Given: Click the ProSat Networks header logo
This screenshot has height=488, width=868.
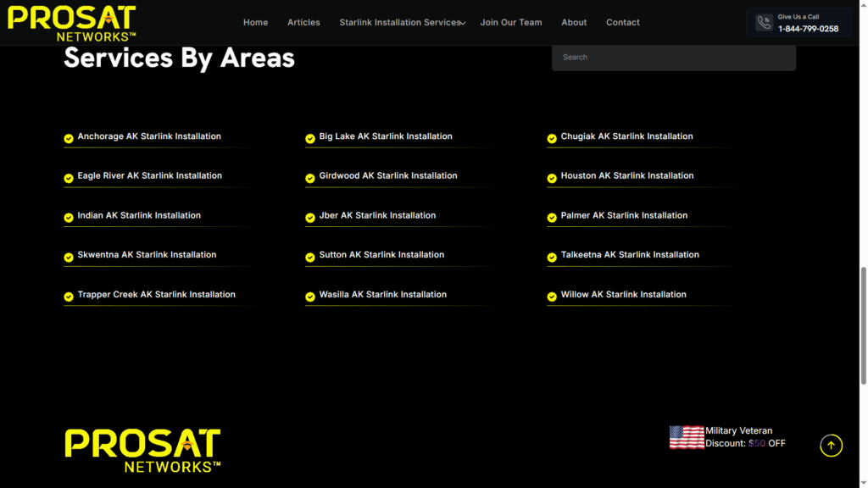Looking at the screenshot, I should [x=72, y=23].
